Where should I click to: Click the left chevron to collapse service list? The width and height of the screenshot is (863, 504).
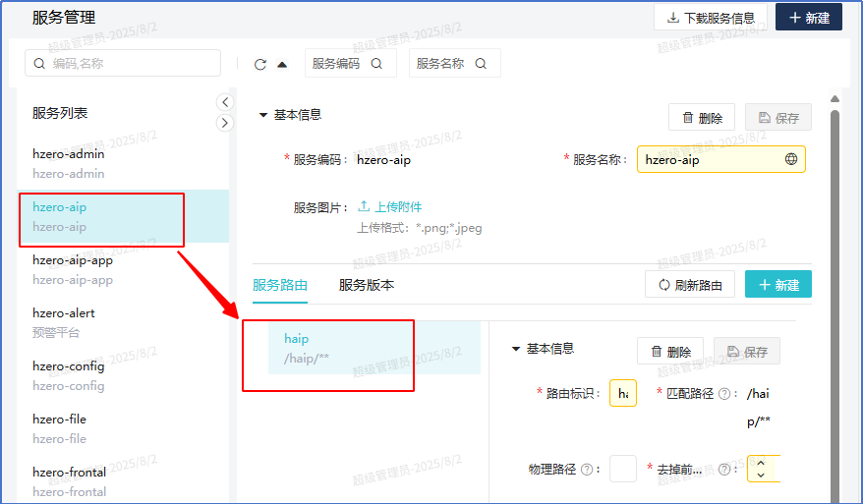(x=225, y=102)
